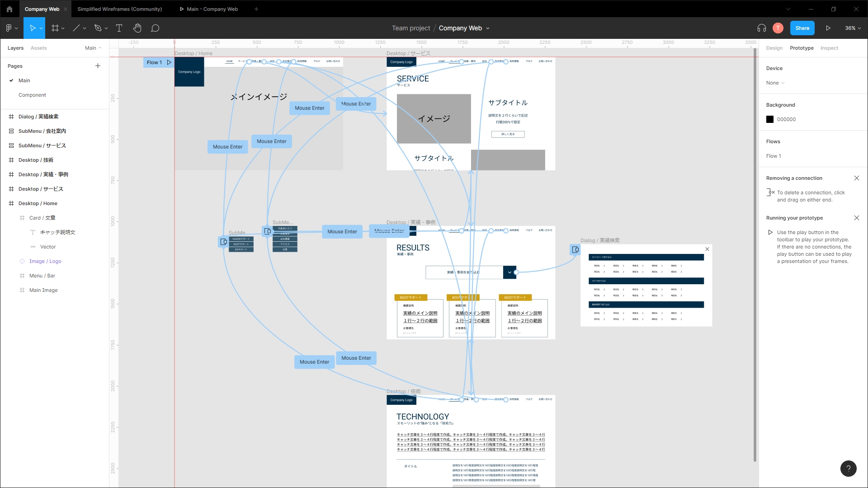Click the blue Share button

tap(802, 28)
